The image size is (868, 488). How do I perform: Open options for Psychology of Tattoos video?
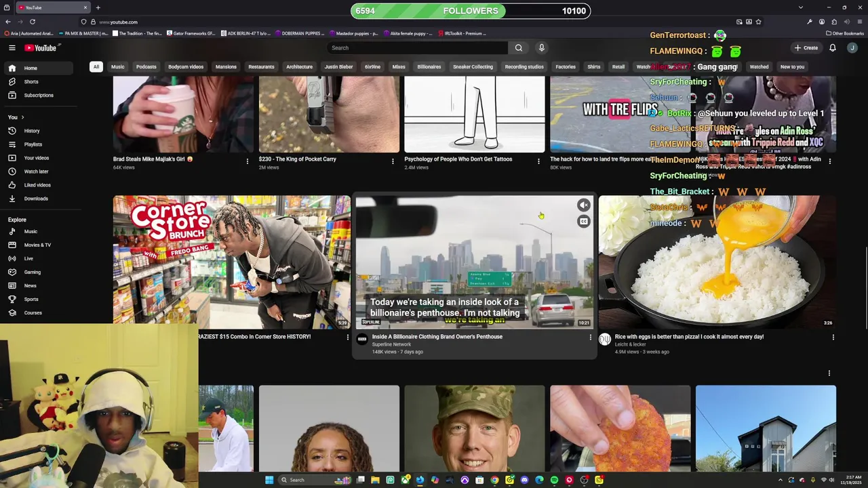pos(538,161)
